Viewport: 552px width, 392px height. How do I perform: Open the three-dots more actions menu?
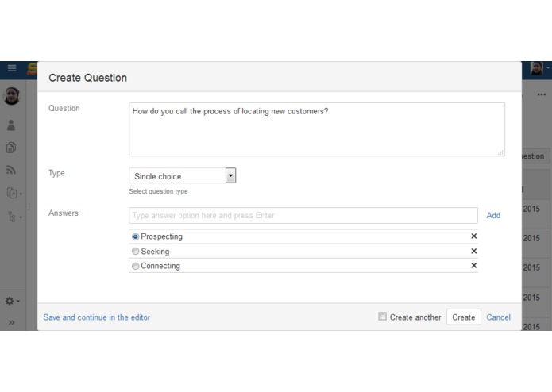(x=542, y=94)
